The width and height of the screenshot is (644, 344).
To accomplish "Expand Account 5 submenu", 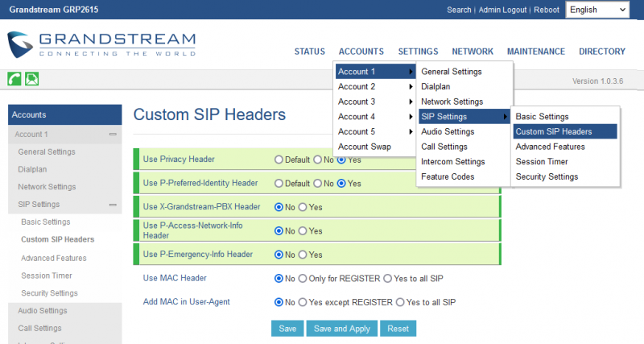I will pos(375,131).
